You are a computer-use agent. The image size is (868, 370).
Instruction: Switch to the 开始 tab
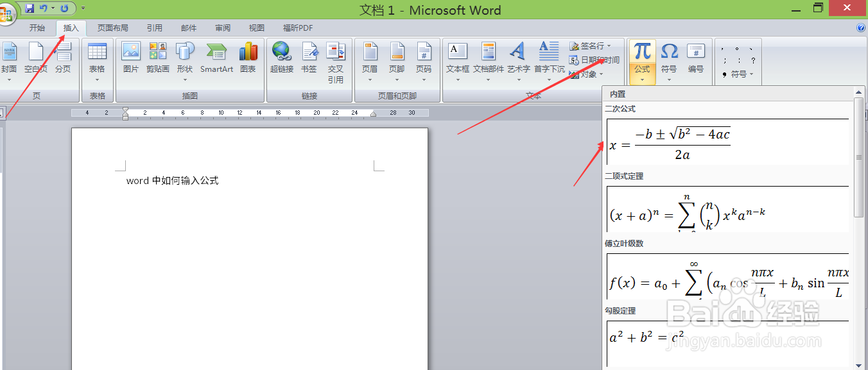[37, 28]
